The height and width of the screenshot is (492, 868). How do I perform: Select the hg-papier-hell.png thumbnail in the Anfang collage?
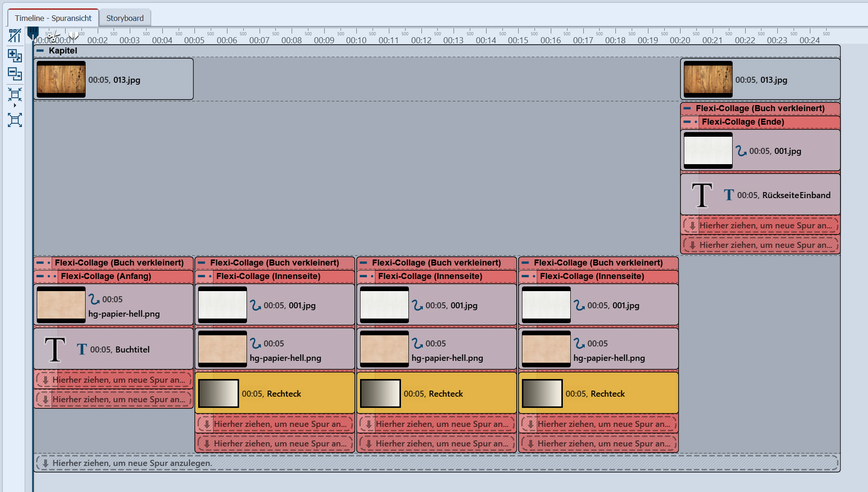(61, 305)
